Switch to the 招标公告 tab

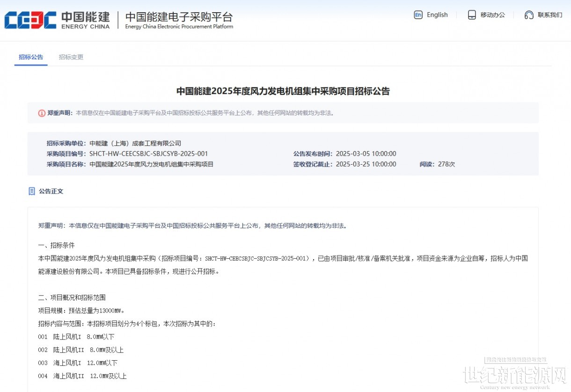31,57
